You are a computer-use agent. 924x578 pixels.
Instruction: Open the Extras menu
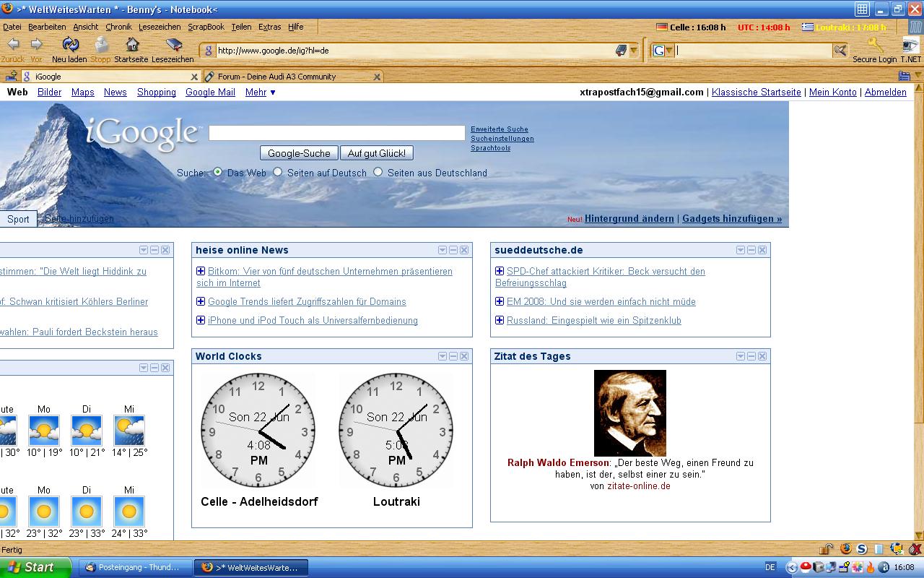pyautogui.click(x=269, y=27)
